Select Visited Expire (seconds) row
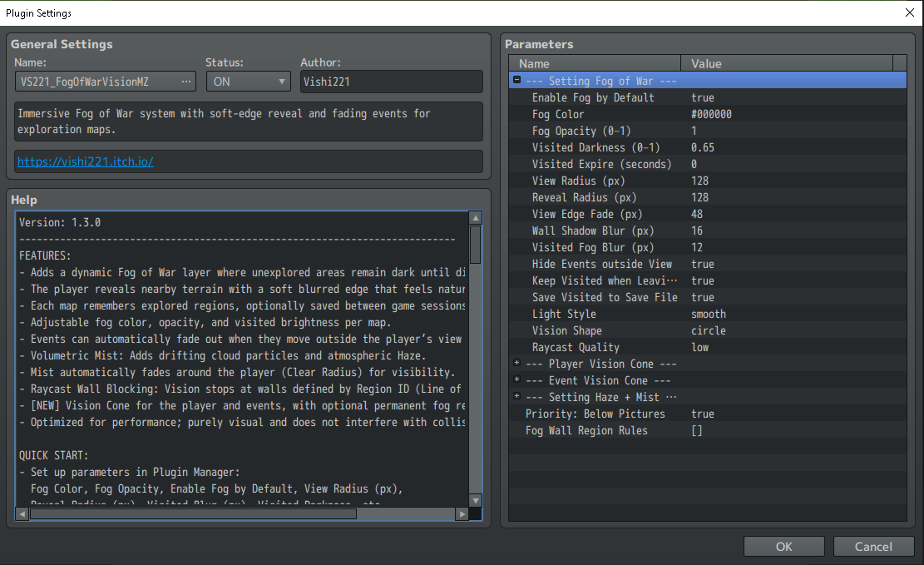This screenshot has width=924, height=565. click(x=707, y=164)
